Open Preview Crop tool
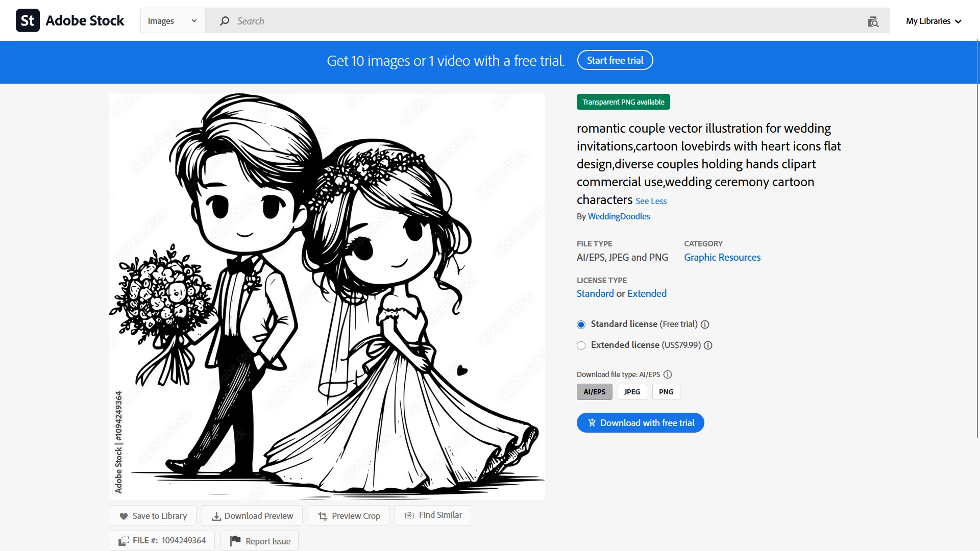Viewport: 980px width, 551px height. pos(349,516)
